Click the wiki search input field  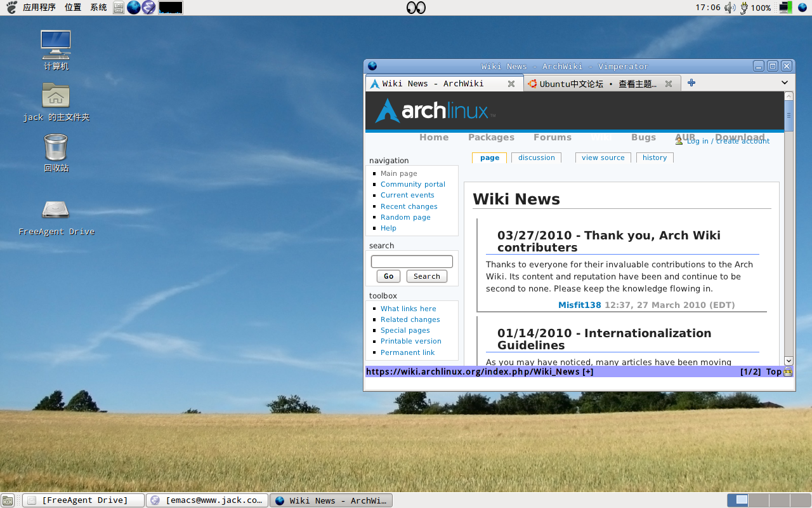pos(412,262)
